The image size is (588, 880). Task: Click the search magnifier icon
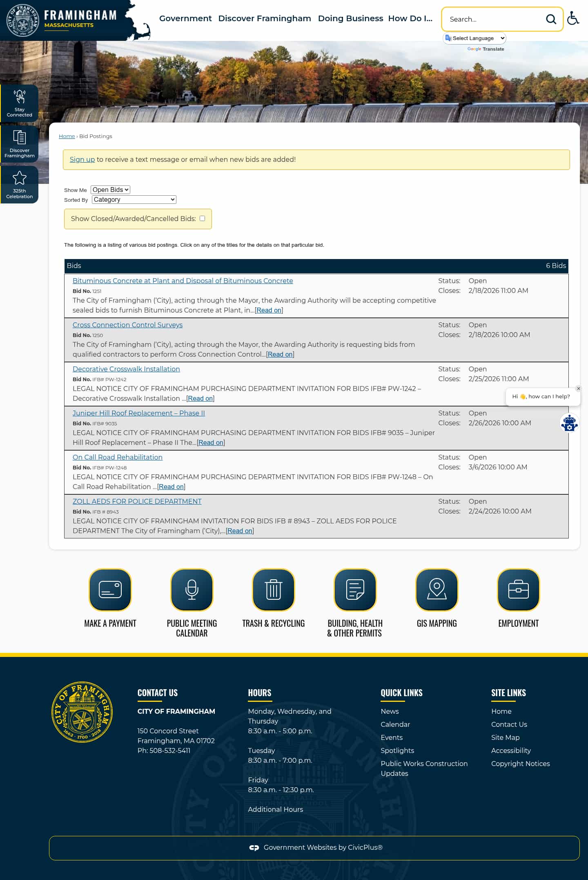pos(551,19)
